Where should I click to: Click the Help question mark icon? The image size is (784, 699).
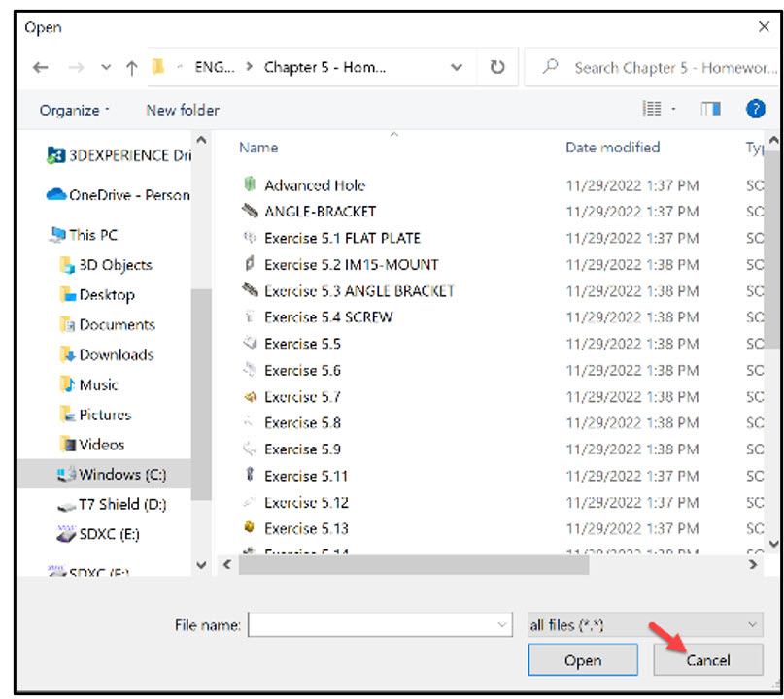756,108
